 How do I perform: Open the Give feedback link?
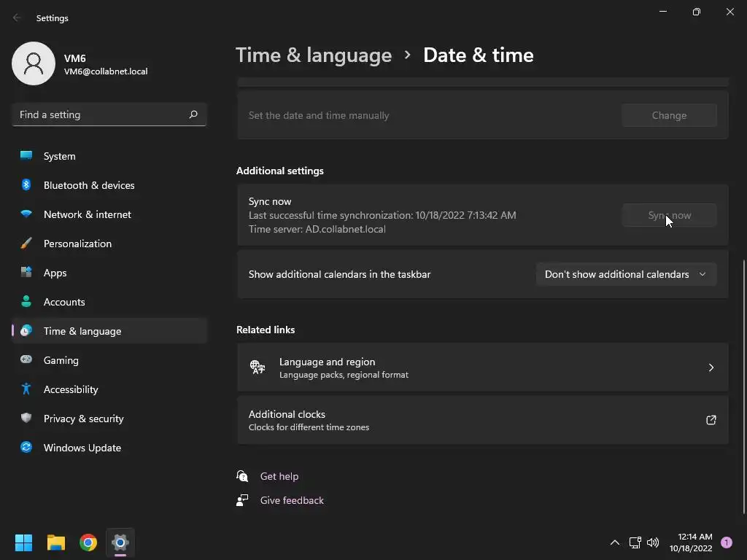point(292,500)
